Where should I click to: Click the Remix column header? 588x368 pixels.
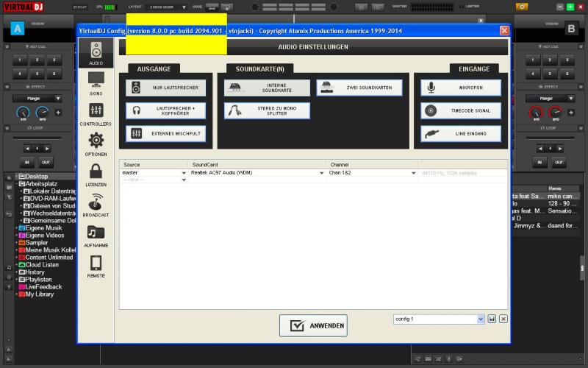(555, 188)
